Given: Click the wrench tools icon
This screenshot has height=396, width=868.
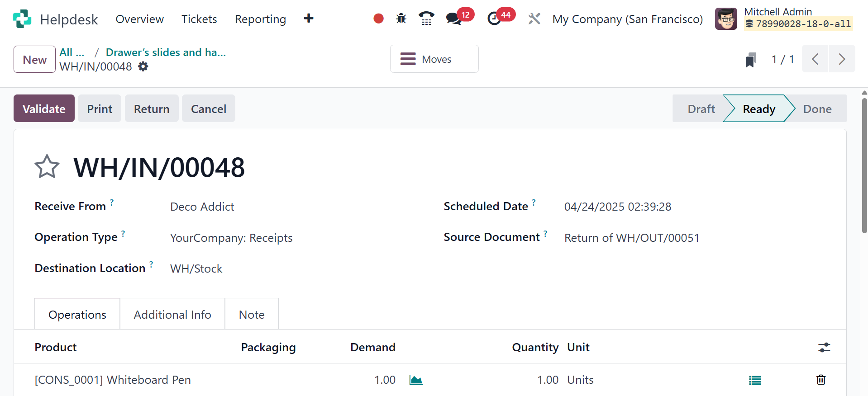Looking at the screenshot, I should pyautogui.click(x=534, y=19).
